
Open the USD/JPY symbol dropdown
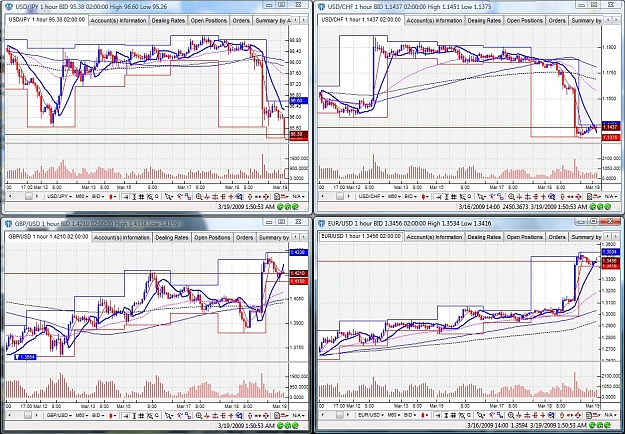pyautogui.click(x=60, y=196)
